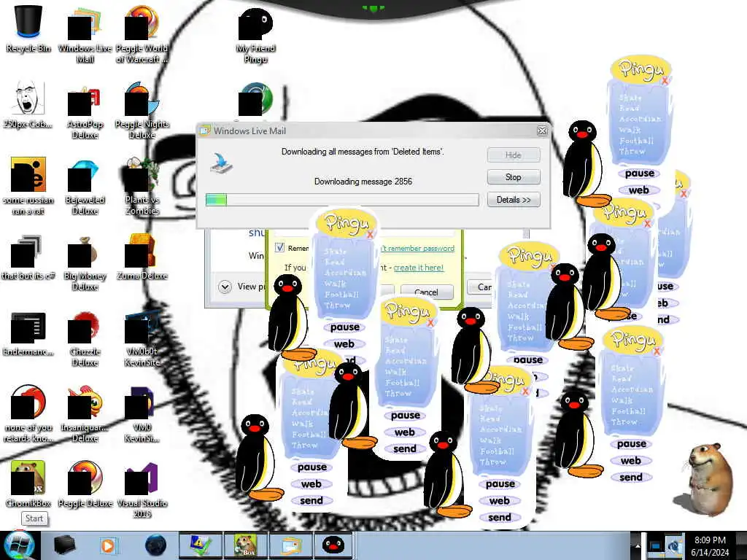
Task: Click the message download progress bar
Action: click(x=342, y=200)
